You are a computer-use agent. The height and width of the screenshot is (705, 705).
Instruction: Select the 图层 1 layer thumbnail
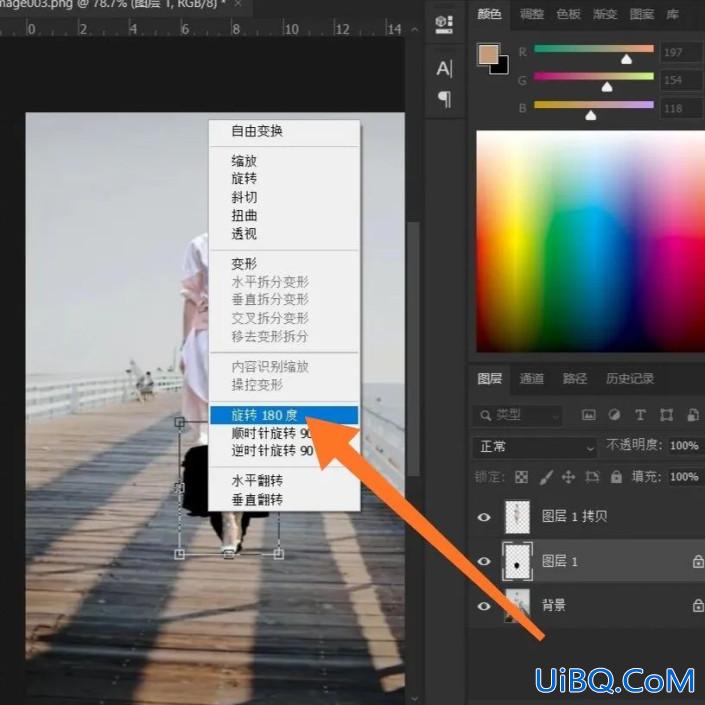pyautogui.click(x=518, y=562)
